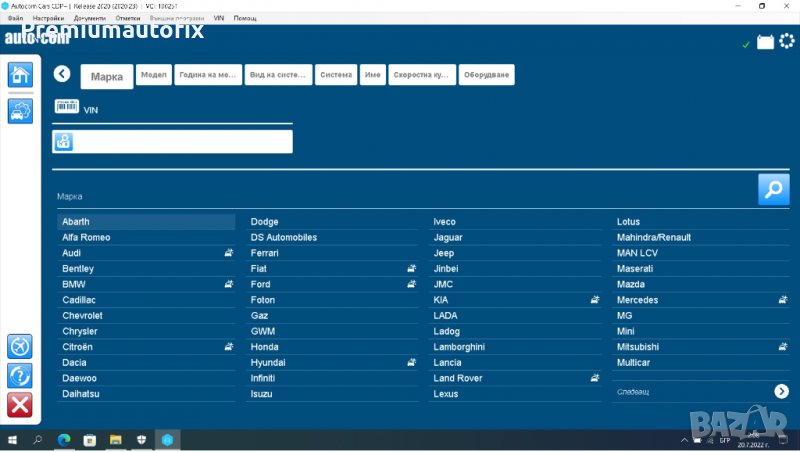Click the flight mode icon in sidebar
Screen dimensions: 800x452
pyautogui.click(x=20, y=346)
